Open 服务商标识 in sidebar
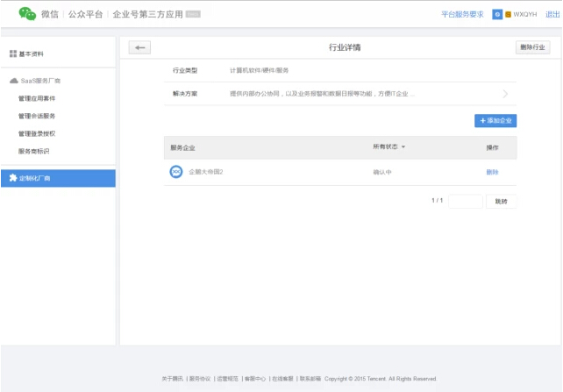This screenshot has height=392, width=563. click(34, 151)
